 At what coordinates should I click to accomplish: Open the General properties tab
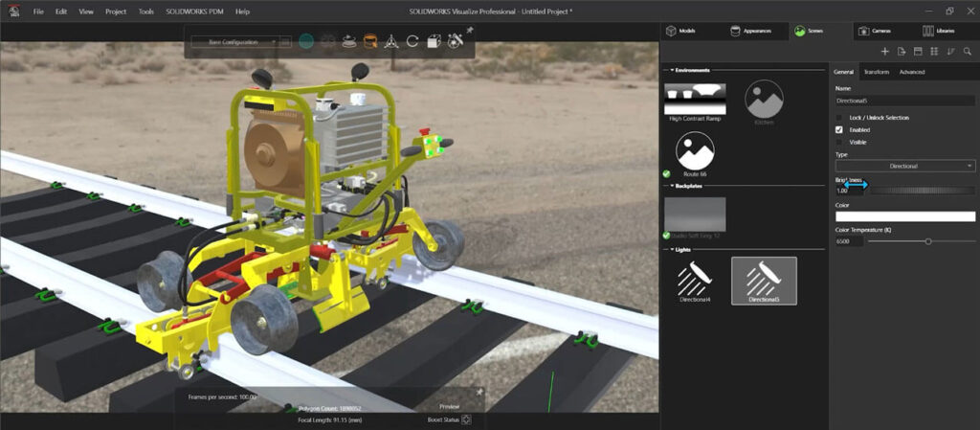tap(844, 72)
